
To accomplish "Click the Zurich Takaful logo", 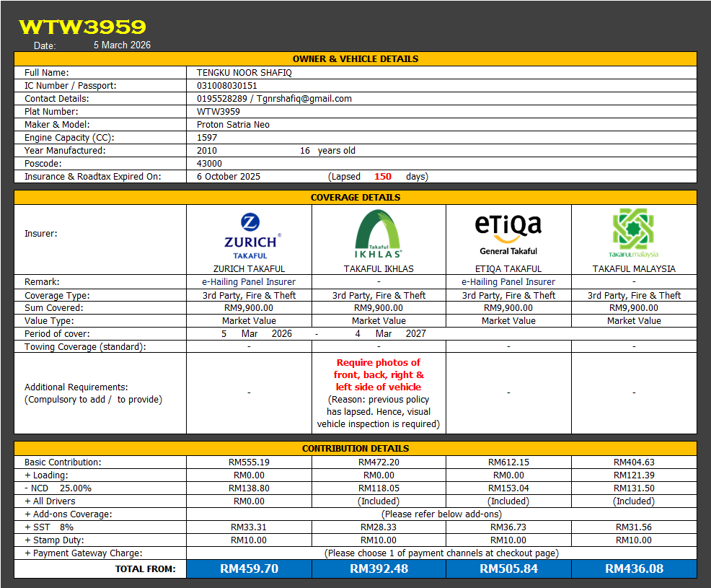I will point(249,235).
